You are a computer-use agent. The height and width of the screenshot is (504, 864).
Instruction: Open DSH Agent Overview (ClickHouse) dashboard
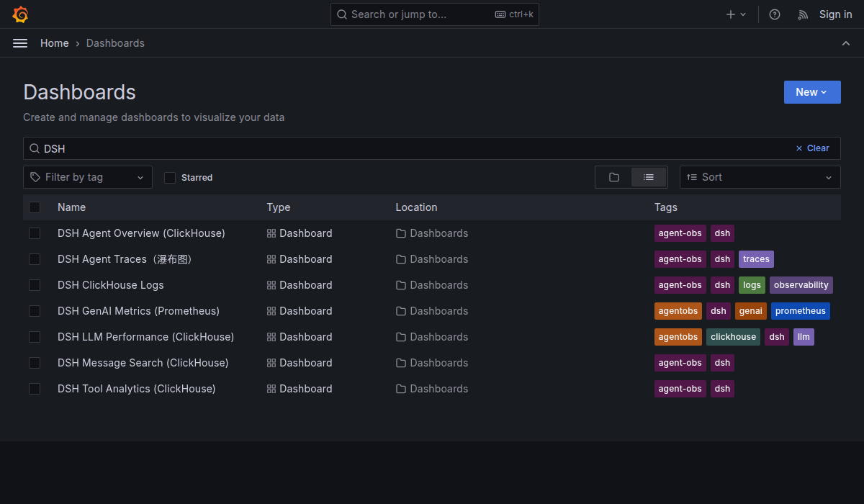pyautogui.click(x=141, y=233)
